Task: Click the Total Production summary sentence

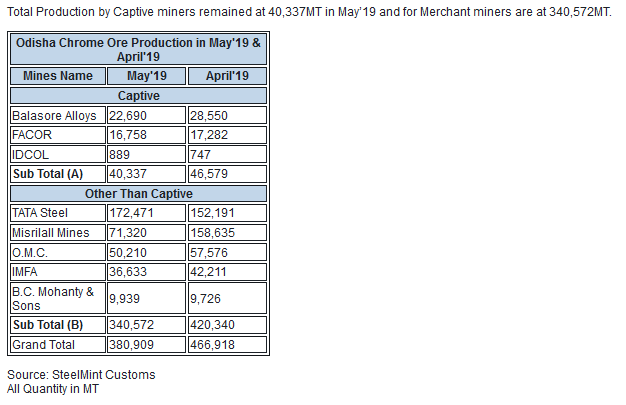Action: click(309, 12)
